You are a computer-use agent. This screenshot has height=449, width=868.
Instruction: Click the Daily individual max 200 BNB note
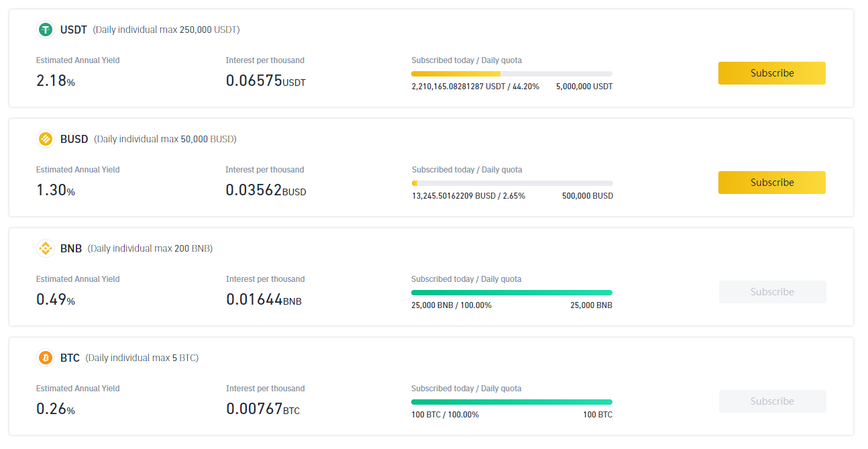(x=150, y=248)
